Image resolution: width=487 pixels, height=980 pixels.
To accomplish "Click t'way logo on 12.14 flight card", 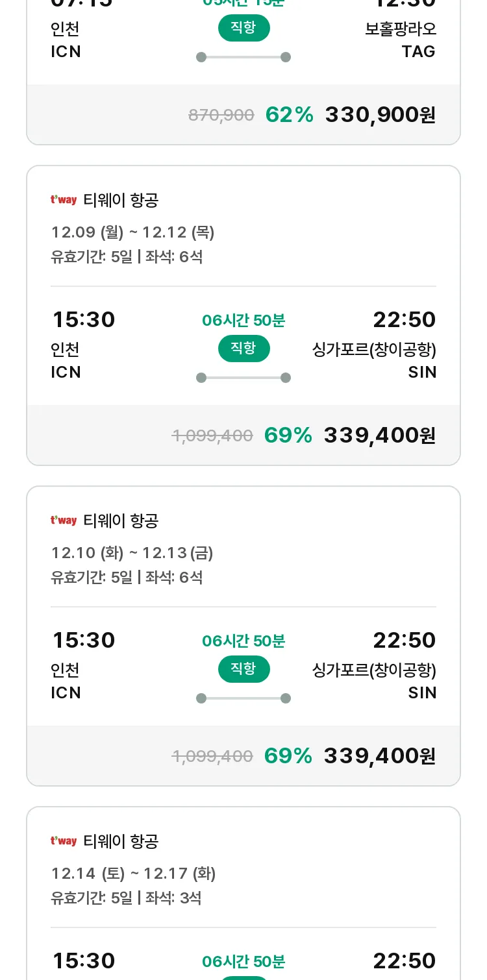I will click(64, 841).
